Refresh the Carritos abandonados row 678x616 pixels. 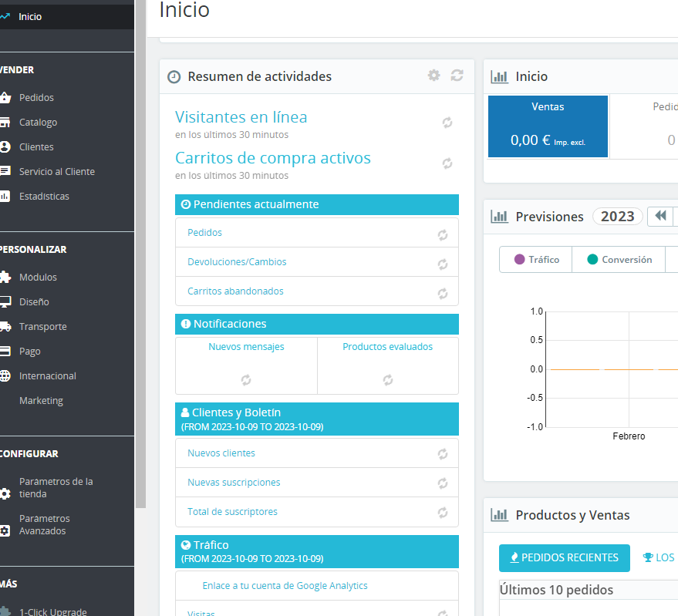[x=442, y=294]
